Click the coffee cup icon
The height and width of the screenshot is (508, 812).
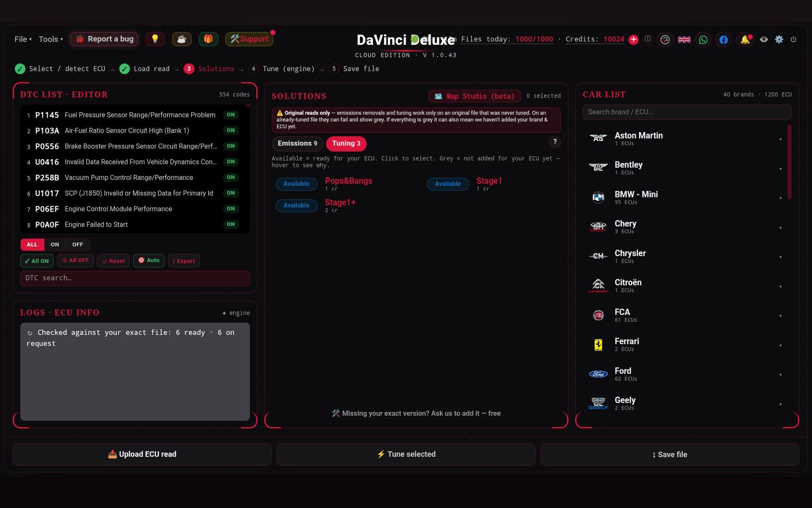(182, 39)
